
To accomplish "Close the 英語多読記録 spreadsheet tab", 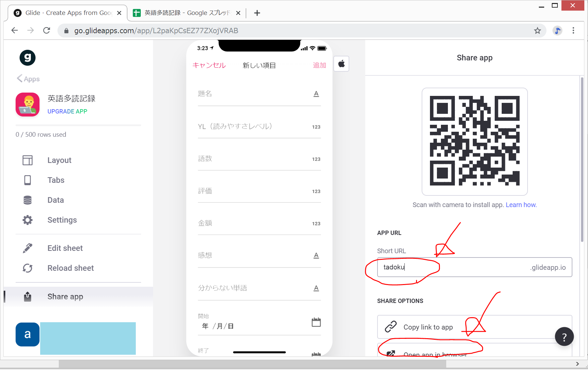I will 238,13.
